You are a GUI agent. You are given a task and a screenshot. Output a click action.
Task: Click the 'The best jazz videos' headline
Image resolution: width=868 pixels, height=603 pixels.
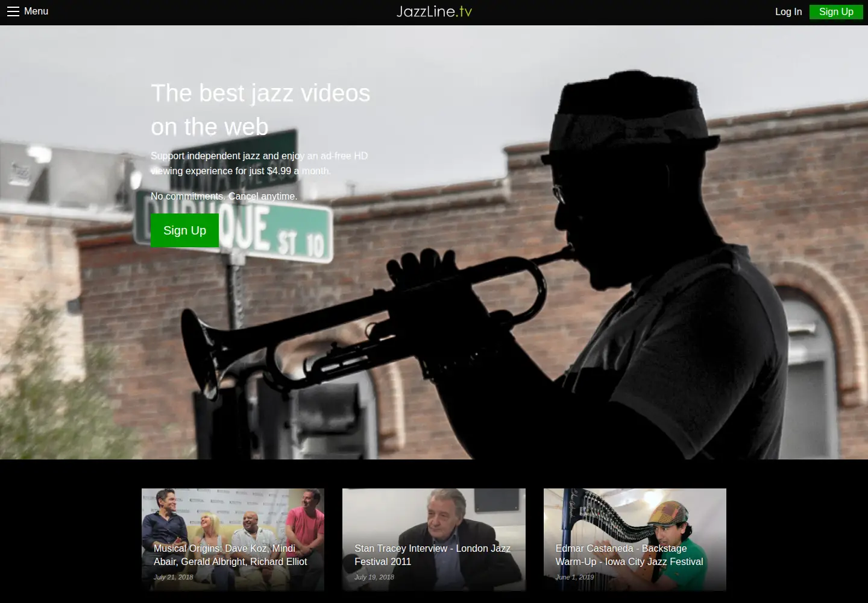[x=260, y=110]
